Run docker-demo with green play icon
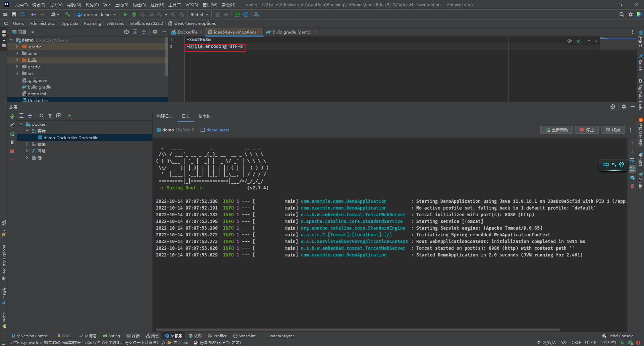This screenshot has width=644, height=346. click(x=125, y=14)
